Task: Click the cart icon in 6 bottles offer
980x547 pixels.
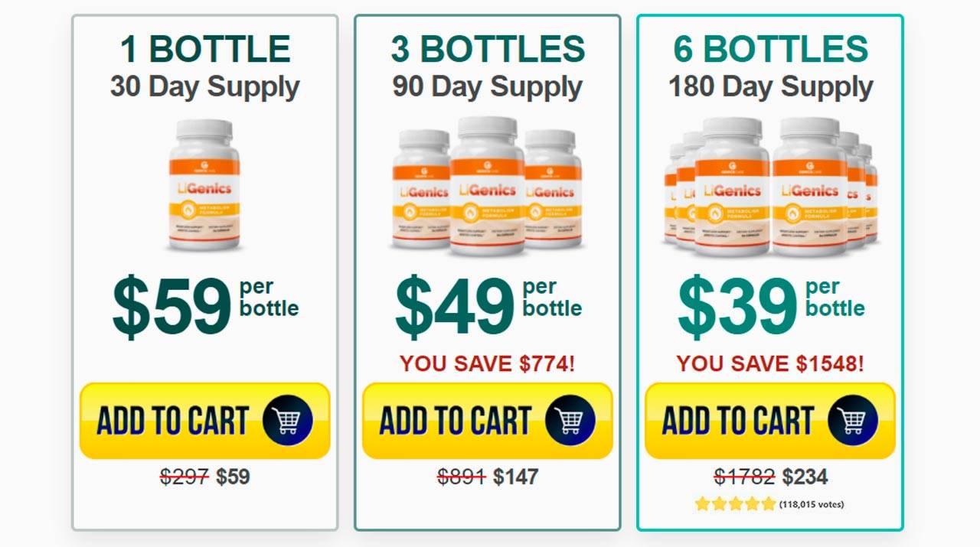Action: (x=853, y=421)
